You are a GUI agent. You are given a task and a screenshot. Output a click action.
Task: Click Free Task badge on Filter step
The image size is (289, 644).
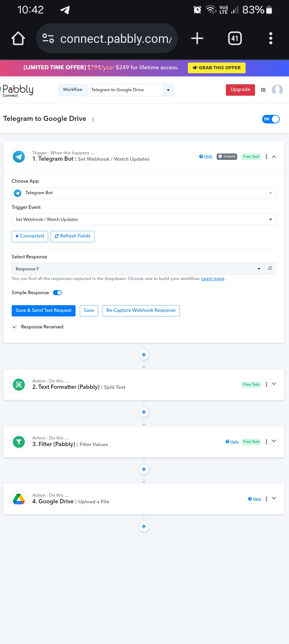251,442
